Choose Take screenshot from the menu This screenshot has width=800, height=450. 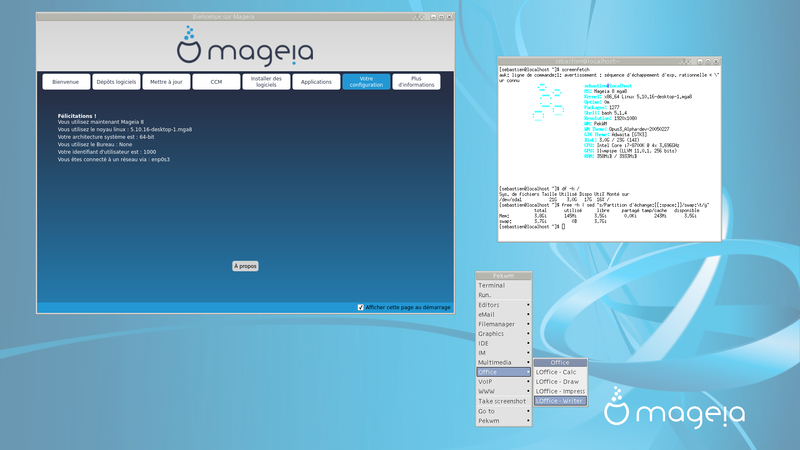click(x=504, y=401)
